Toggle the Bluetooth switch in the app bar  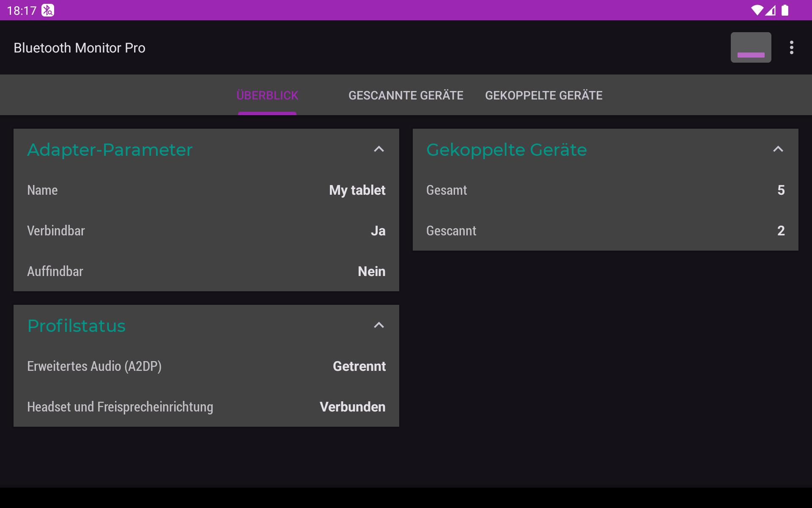(x=751, y=47)
